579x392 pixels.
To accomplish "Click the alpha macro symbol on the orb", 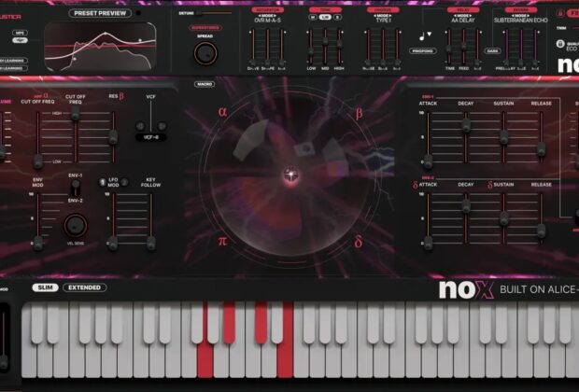I will 222,113.
